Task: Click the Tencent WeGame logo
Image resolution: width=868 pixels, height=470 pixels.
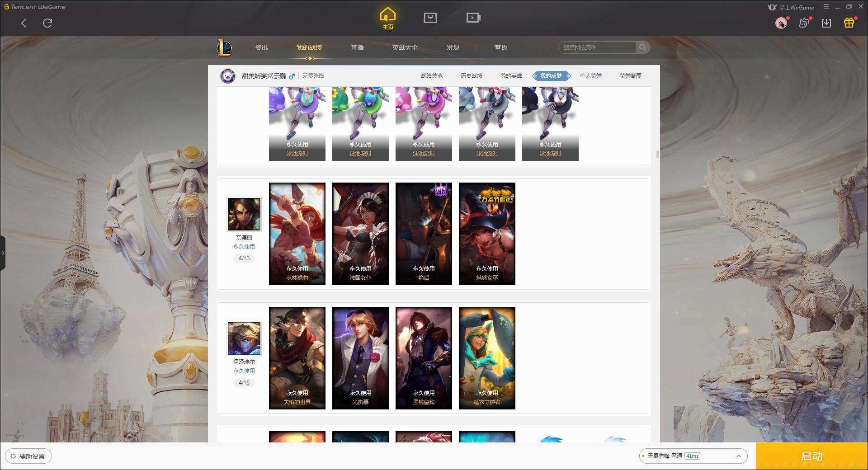Action: click(35, 7)
